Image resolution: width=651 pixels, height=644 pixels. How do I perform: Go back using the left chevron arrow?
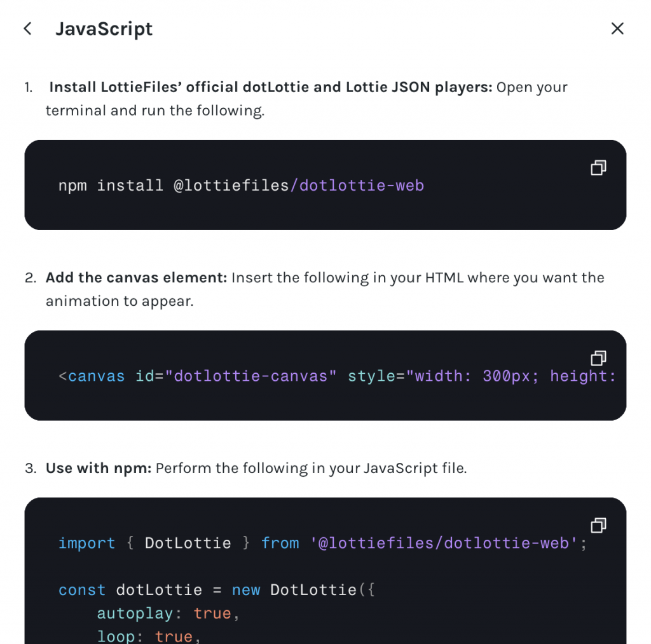(x=28, y=29)
